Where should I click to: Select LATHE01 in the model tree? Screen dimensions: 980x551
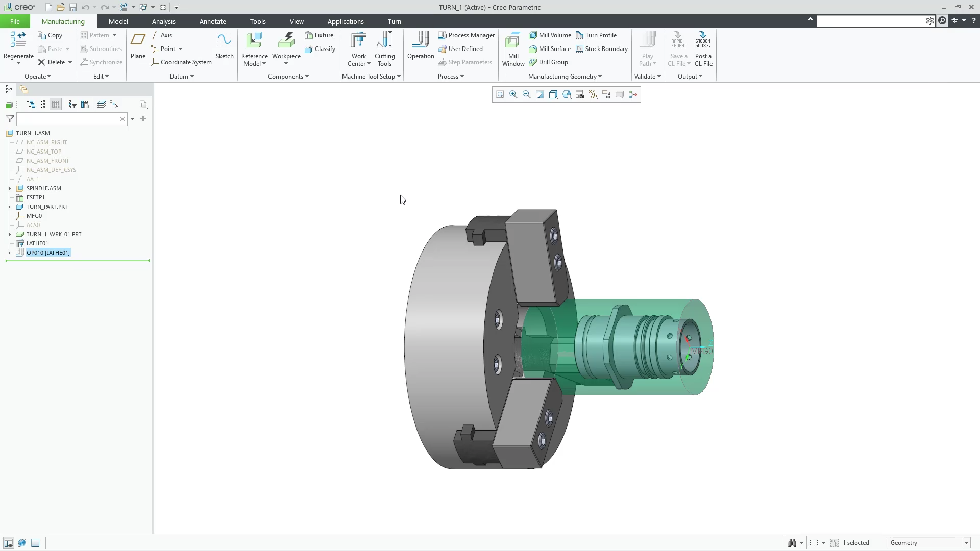pos(37,243)
